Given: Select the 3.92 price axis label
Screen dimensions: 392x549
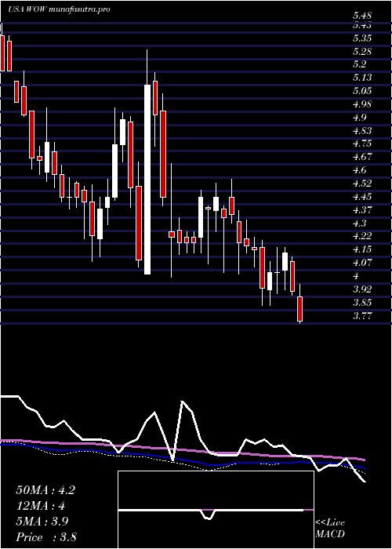Looking at the screenshot, I should click(362, 289).
